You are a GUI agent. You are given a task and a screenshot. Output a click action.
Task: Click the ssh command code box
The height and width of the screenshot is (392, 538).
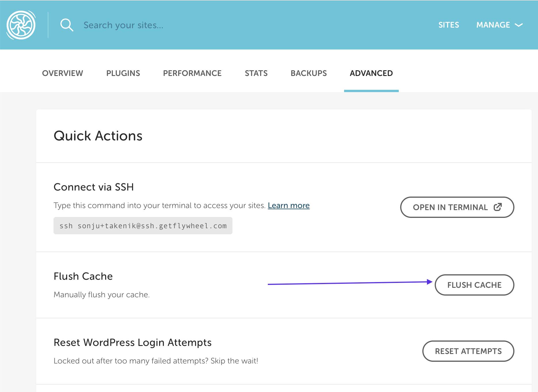click(143, 226)
